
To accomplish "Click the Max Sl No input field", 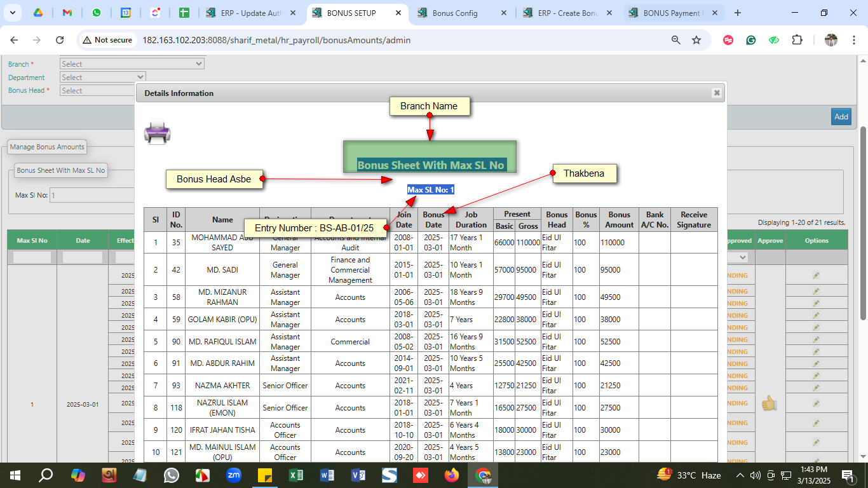I will tap(92, 195).
